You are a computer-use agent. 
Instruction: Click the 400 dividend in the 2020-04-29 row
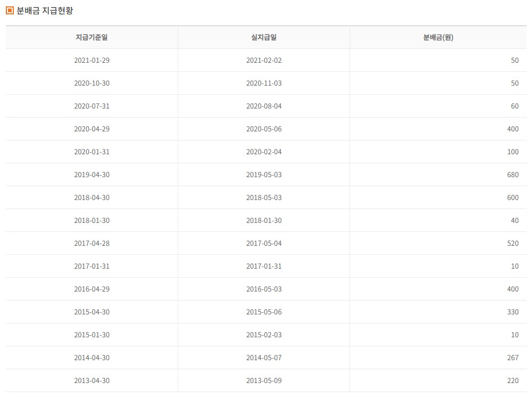(x=512, y=129)
